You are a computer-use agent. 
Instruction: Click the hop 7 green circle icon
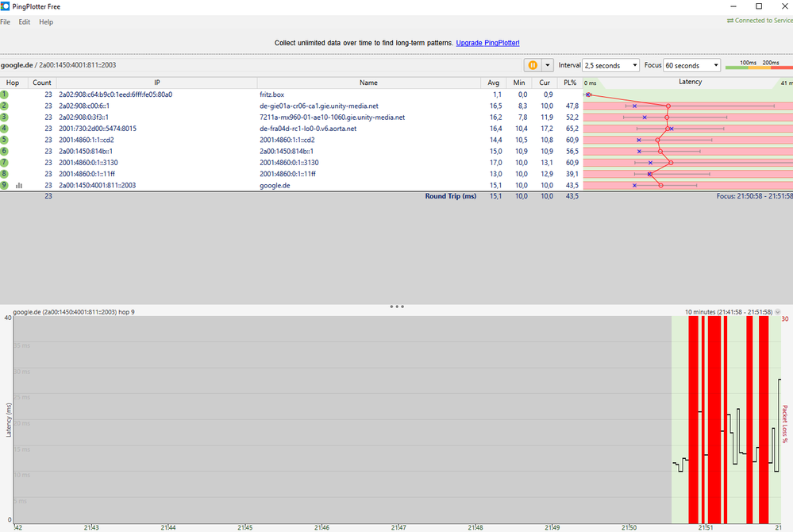4,162
